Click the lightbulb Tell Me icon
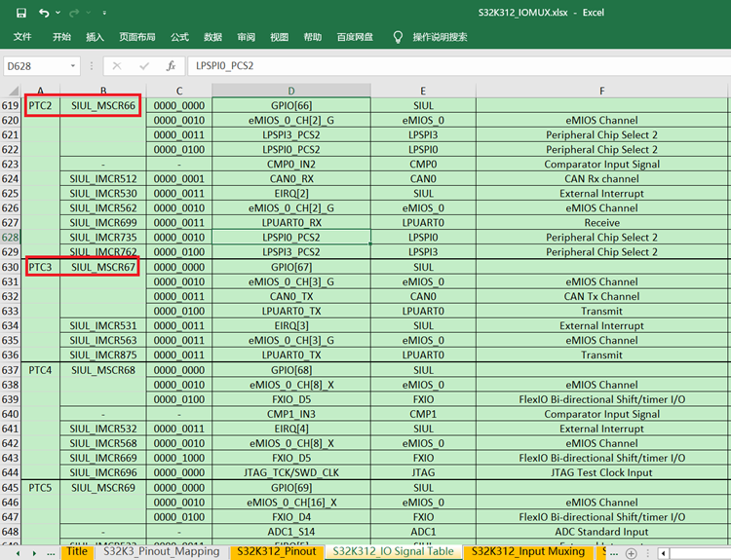The image size is (731, 560). (x=398, y=37)
